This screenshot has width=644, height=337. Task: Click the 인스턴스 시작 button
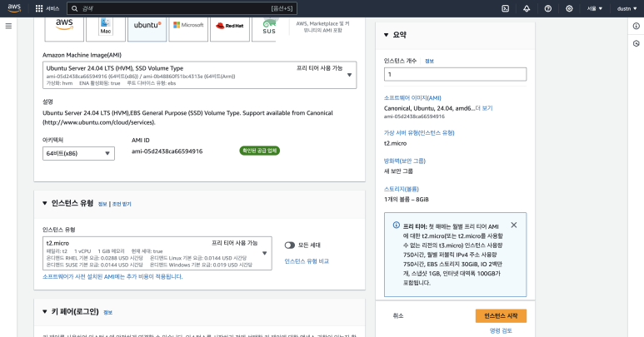[x=501, y=315]
